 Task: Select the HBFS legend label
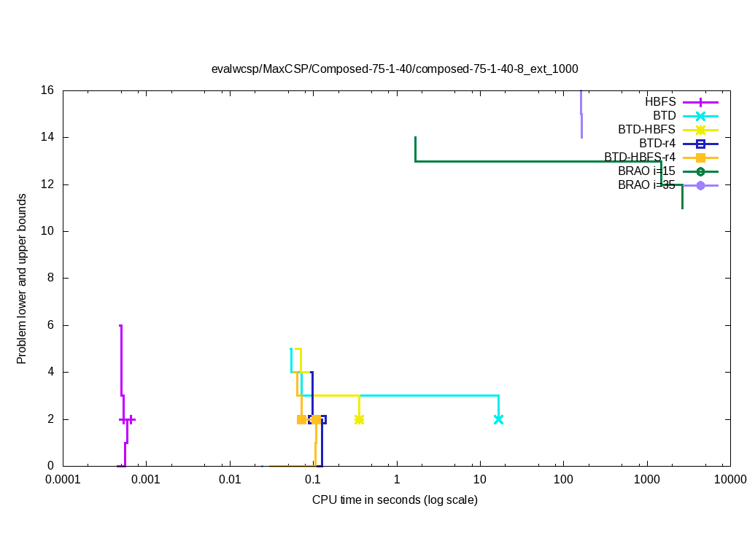coord(659,102)
